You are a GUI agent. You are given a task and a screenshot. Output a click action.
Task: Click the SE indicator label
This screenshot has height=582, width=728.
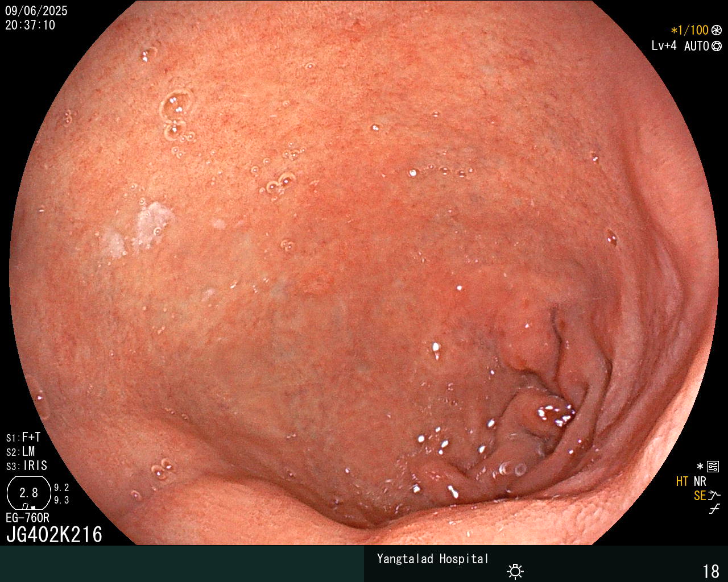700,496
